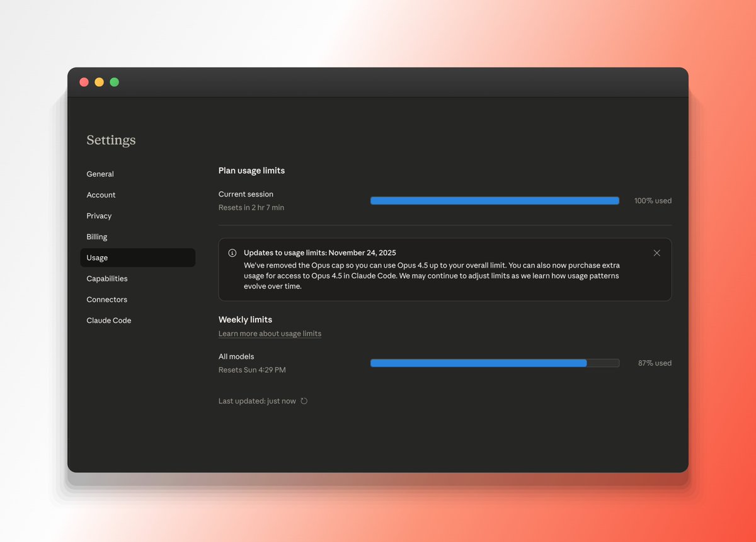This screenshot has width=756, height=542.
Task: Click the "Updates to usage limits: November 24, 2025" title
Action: [x=320, y=253]
